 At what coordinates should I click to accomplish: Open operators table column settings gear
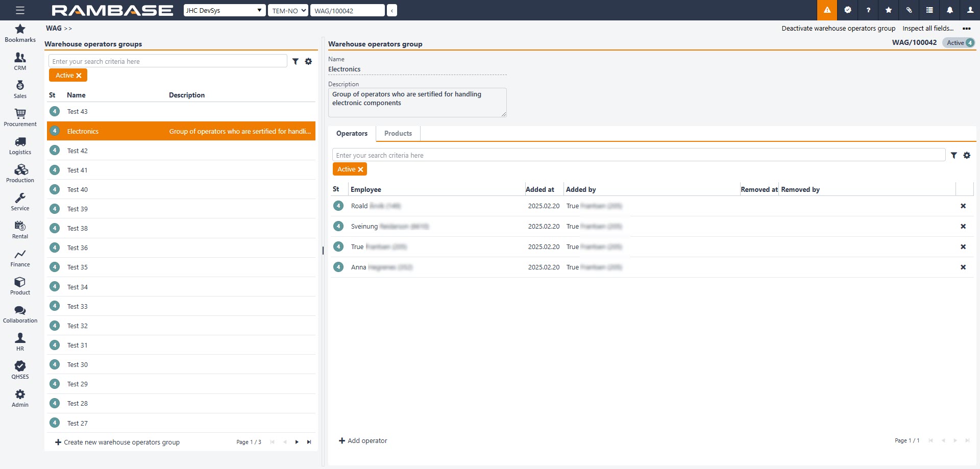(967, 155)
